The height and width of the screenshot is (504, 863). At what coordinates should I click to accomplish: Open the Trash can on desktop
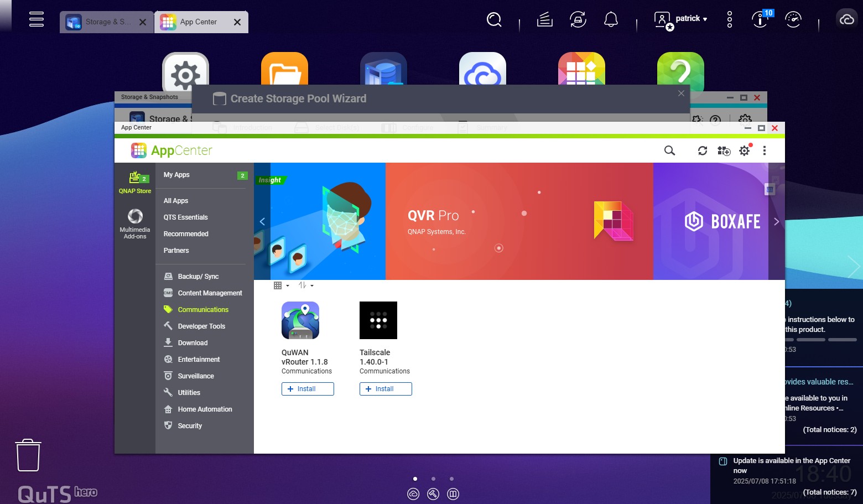(28, 455)
